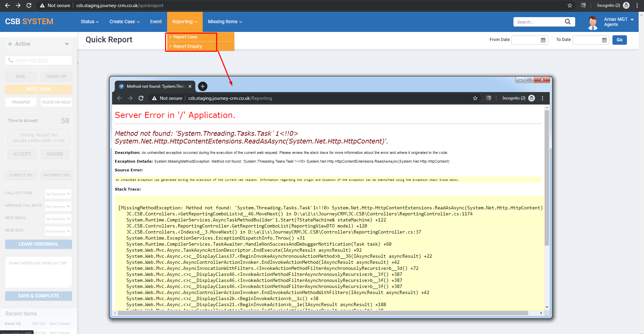Go forward in the error window browser

pos(130,98)
